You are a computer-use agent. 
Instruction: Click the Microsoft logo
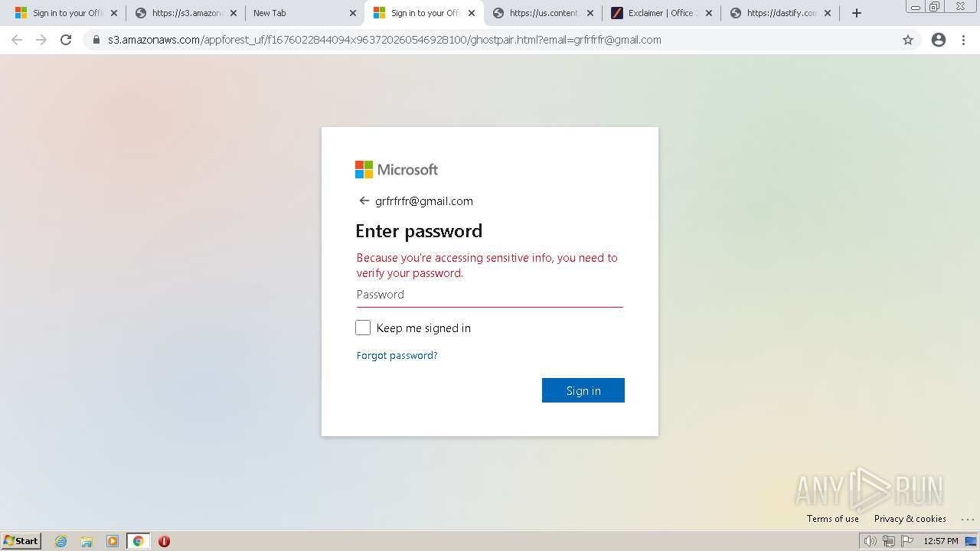pos(397,169)
